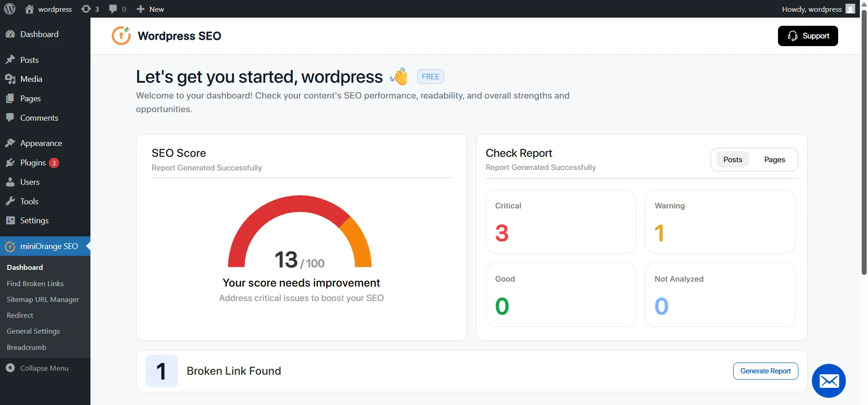
Task: Click the Not Analyzed 0 card
Action: point(720,295)
